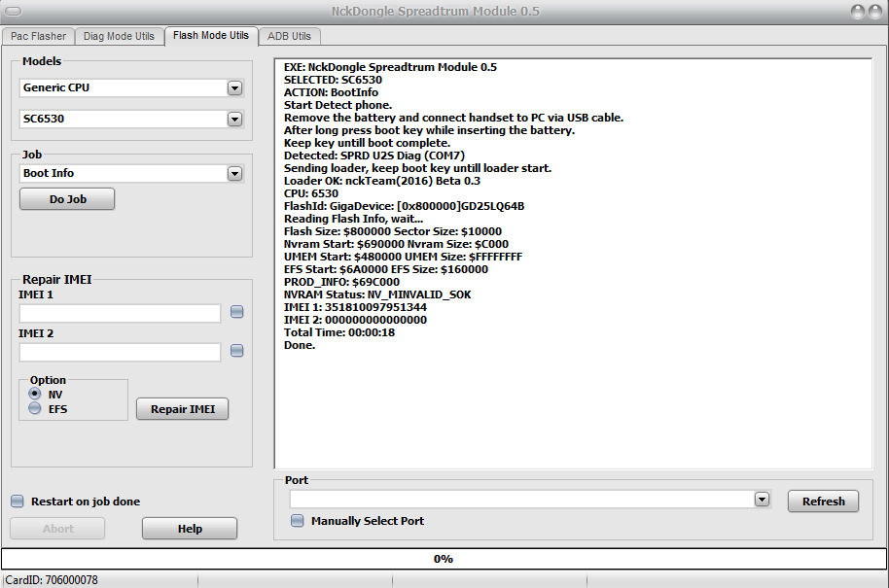This screenshot has width=889, height=588.
Task: Click the disabled Abort button
Action: point(57,529)
